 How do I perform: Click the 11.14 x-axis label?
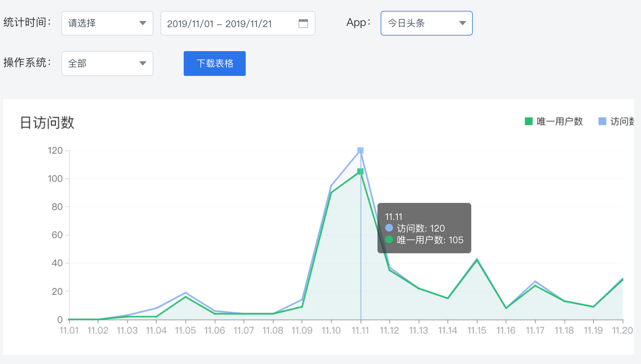pos(448,330)
